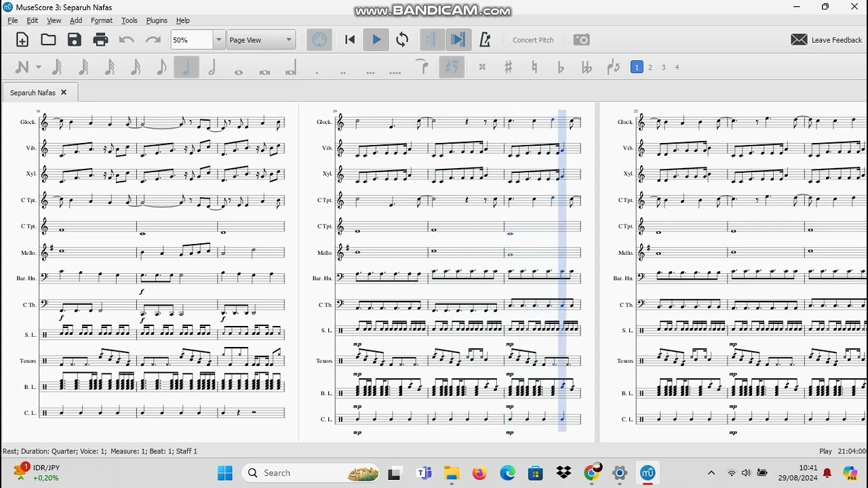Create a new score
The width and height of the screenshot is (868, 488).
[22, 40]
